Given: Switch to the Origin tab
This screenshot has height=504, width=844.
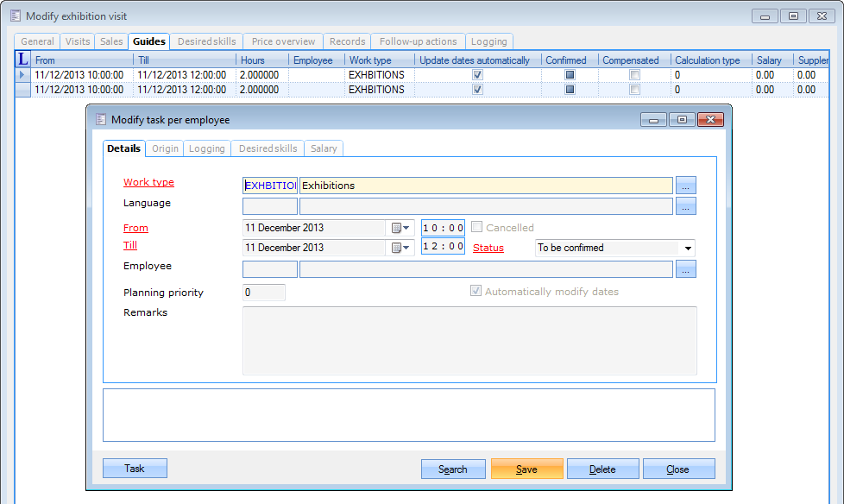Looking at the screenshot, I should [165, 148].
